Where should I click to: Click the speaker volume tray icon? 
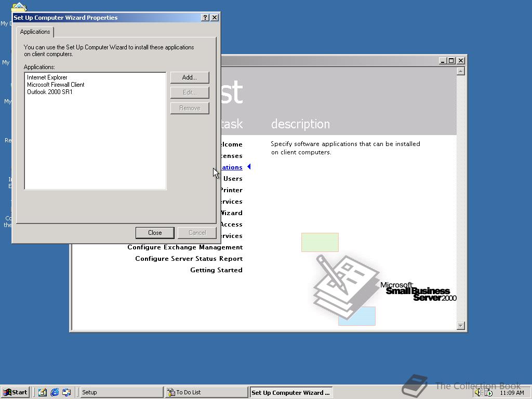point(478,393)
